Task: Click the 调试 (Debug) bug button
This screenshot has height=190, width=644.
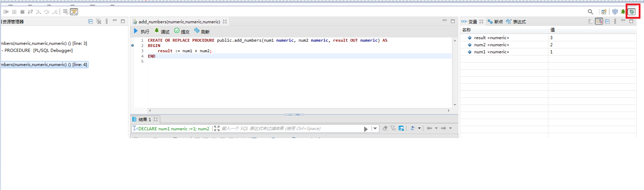Action: coord(161,31)
